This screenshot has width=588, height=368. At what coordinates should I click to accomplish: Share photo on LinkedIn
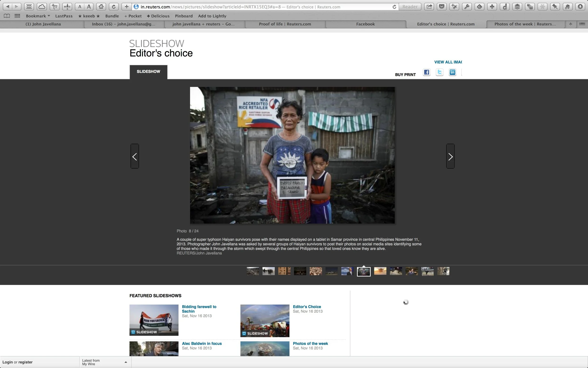[452, 72]
